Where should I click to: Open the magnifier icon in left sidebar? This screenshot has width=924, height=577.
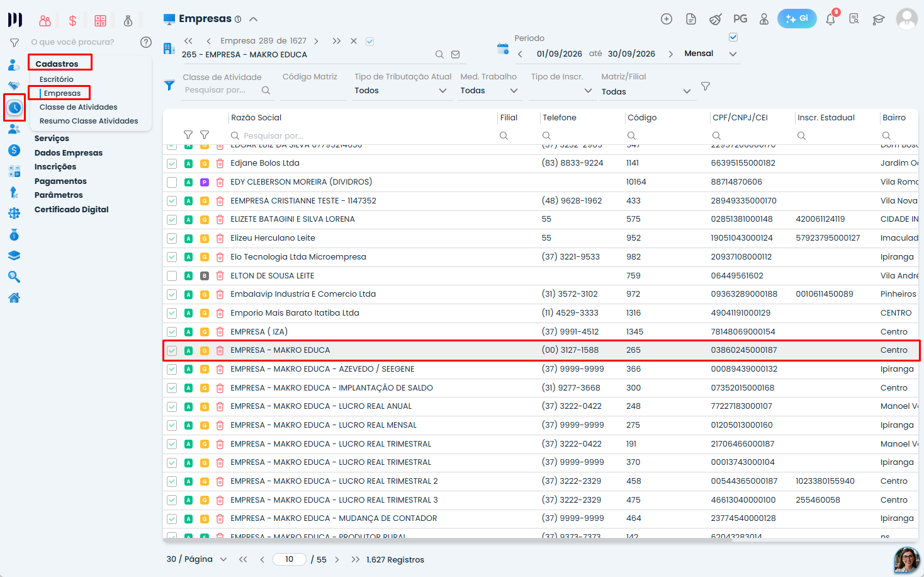(14, 277)
